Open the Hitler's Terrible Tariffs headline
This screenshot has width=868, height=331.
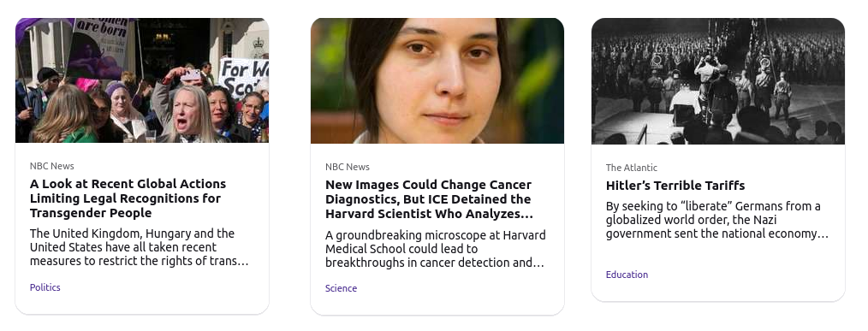coord(675,186)
